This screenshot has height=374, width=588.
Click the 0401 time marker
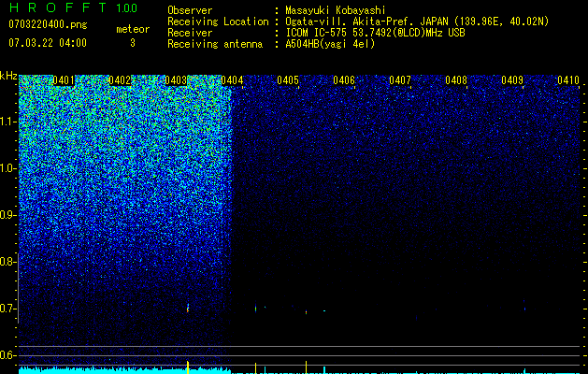[64, 80]
